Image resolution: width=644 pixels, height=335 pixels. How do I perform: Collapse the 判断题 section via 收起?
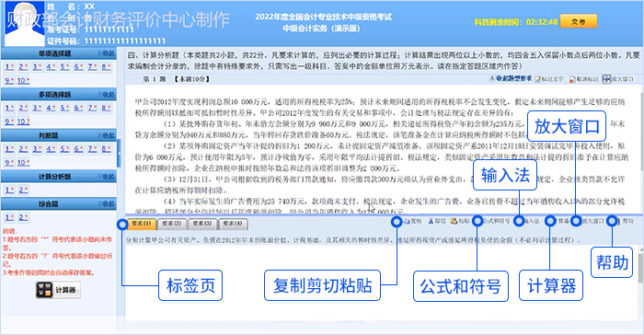(106, 135)
